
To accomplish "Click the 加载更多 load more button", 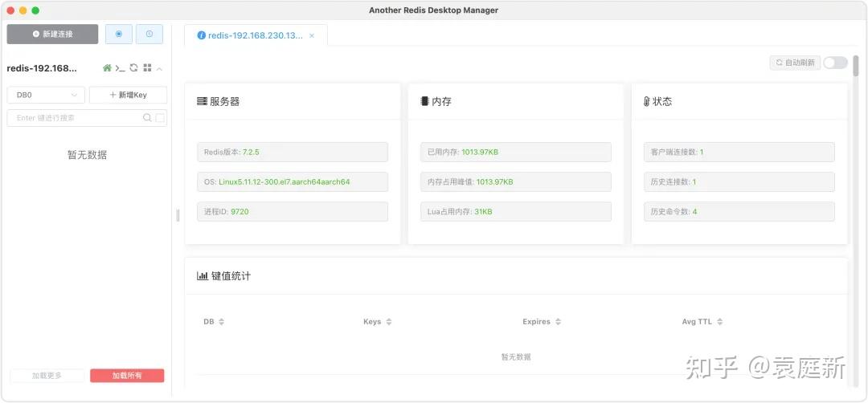I will 47,376.
